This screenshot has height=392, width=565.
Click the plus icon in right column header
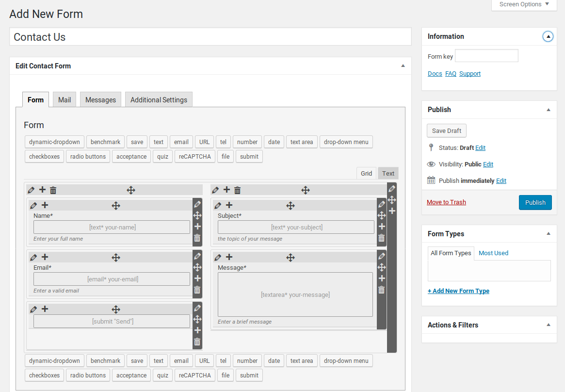(x=226, y=190)
